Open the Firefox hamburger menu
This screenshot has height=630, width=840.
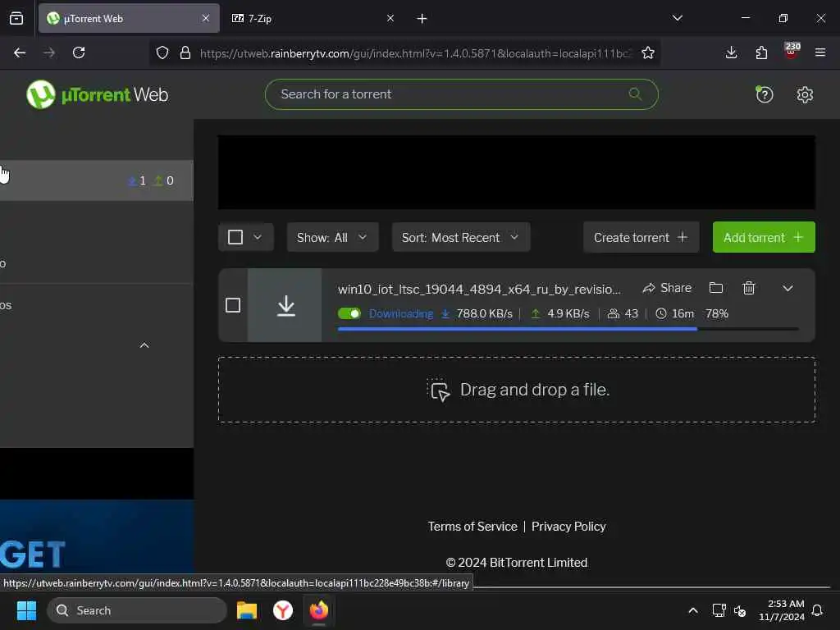[819, 52]
